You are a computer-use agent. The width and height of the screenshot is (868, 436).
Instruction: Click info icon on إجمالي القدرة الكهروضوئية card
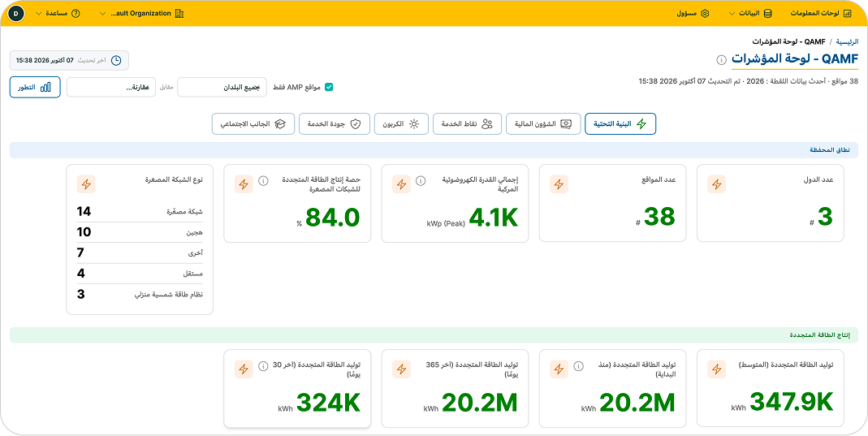coord(421,180)
